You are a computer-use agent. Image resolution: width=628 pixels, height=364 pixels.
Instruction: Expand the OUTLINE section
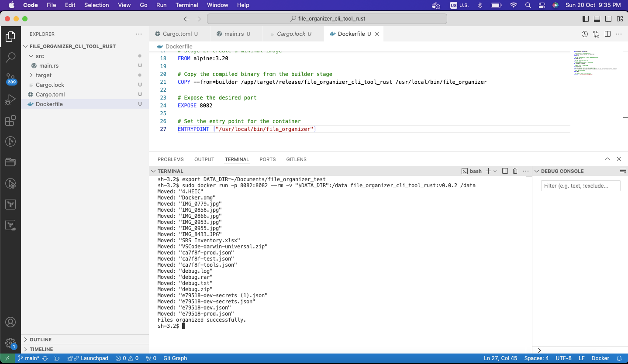[85, 340]
